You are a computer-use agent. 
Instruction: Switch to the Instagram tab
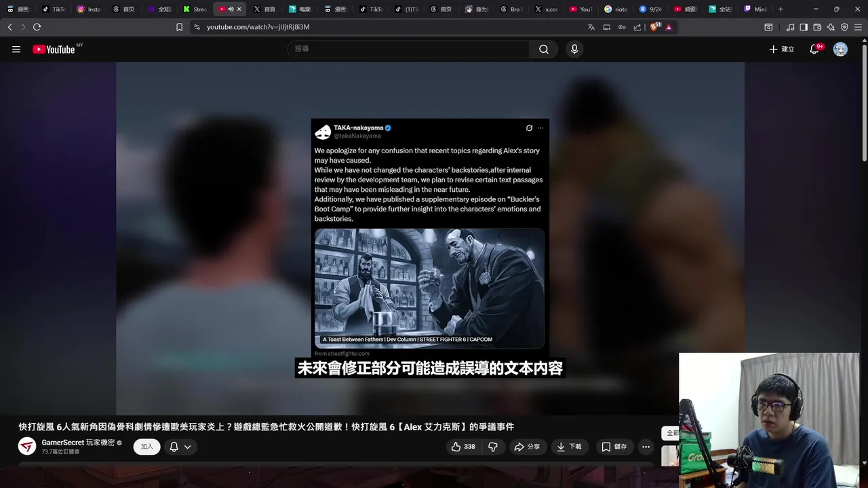coord(89,9)
